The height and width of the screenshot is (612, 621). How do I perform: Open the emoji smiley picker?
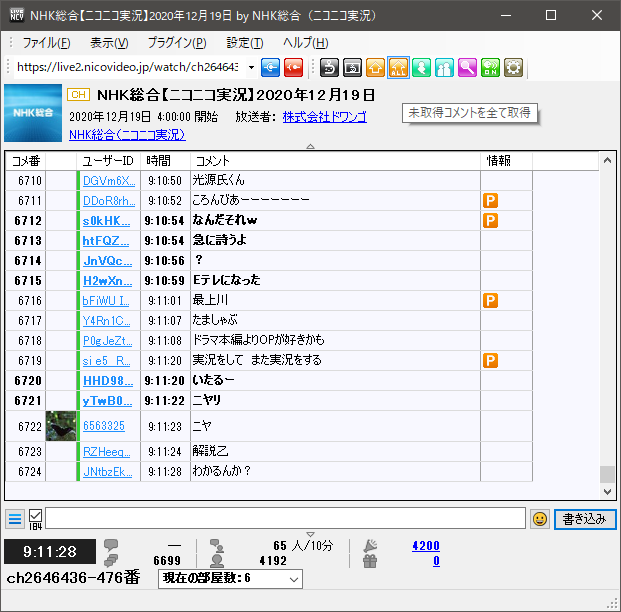point(539,519)
